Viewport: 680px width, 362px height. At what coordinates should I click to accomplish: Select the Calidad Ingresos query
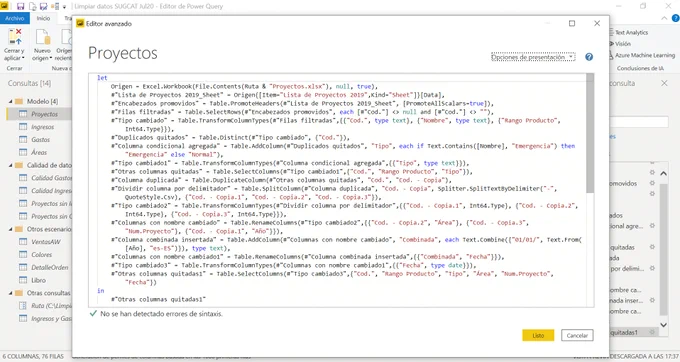tap(51, 191)
